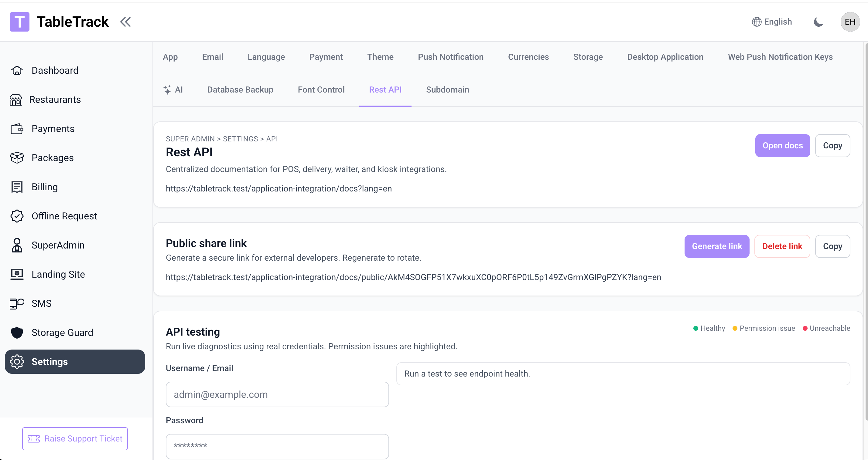The image size is (868, 460).
Task: Click the Username / Email input field
Action: tap(277, 394)
